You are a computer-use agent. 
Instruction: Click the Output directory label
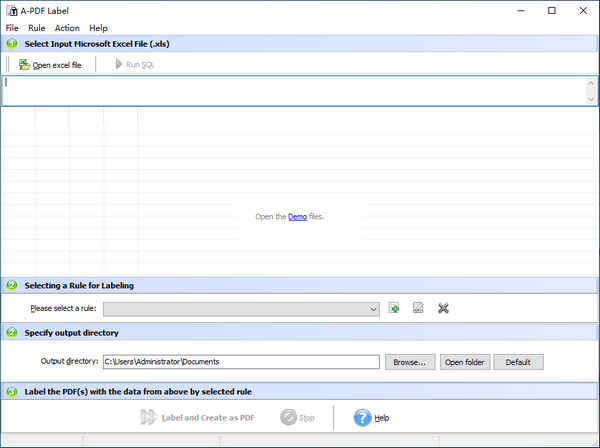point(69,361)
